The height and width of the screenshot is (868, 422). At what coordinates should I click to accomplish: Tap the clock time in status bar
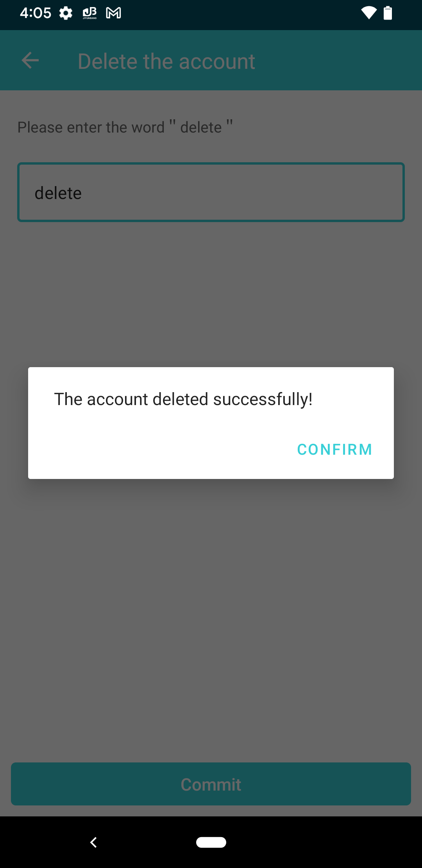35,13
